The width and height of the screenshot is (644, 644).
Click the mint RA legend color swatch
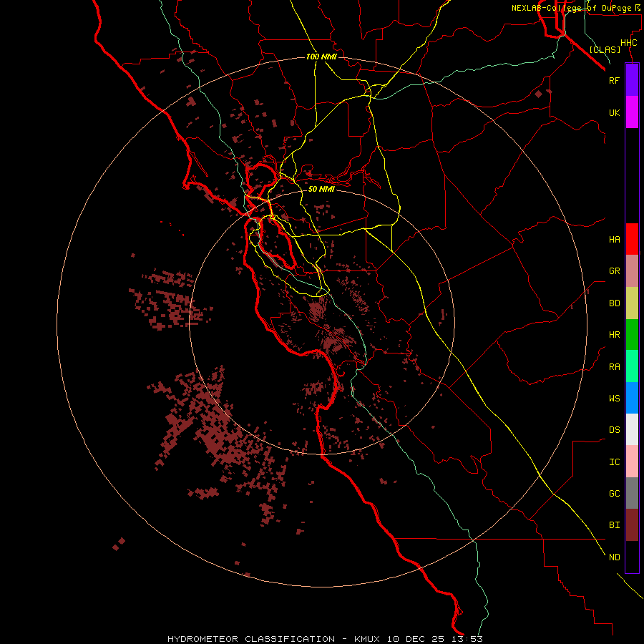point(632,366)
